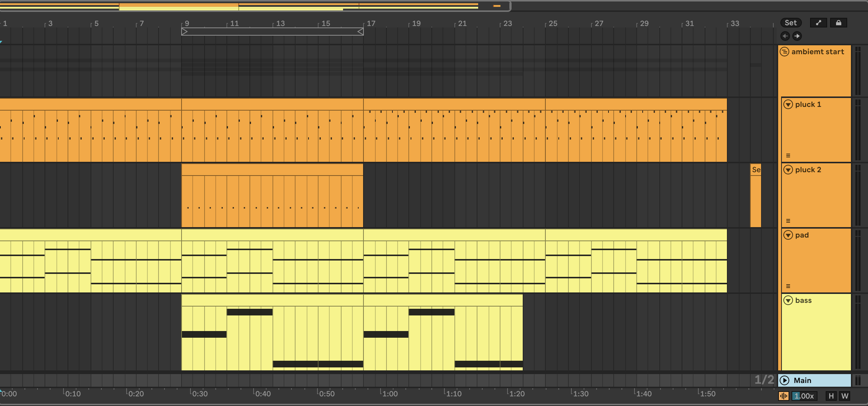The image size is (868, 406).
Task: Jump to the next locator arrow
Action: [797, 36]
